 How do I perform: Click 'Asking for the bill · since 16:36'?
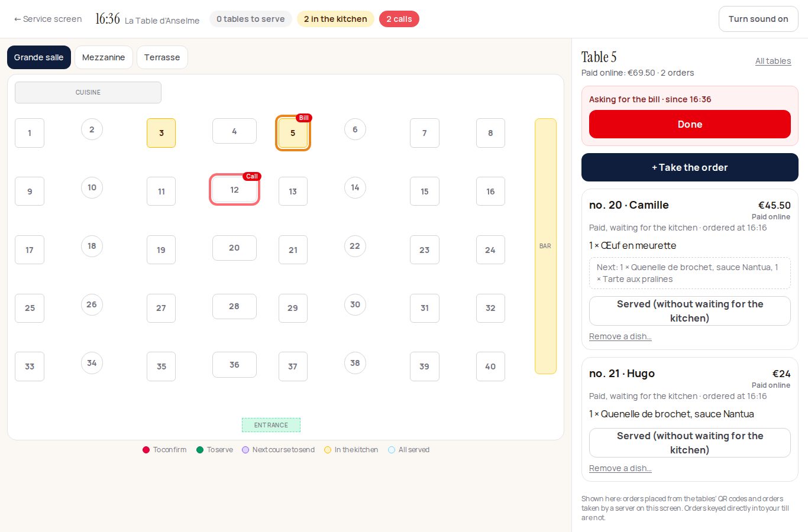tap(650, 99)
